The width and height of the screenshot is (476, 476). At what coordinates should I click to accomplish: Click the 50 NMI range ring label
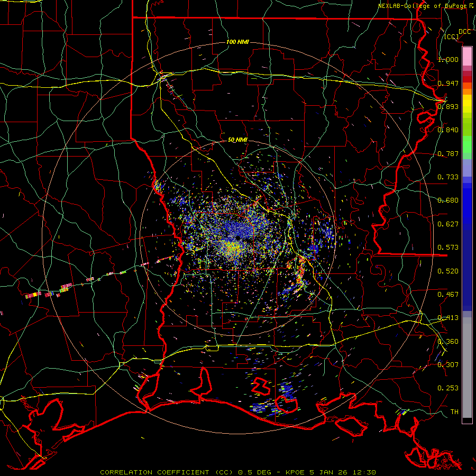tap(237, 140)
